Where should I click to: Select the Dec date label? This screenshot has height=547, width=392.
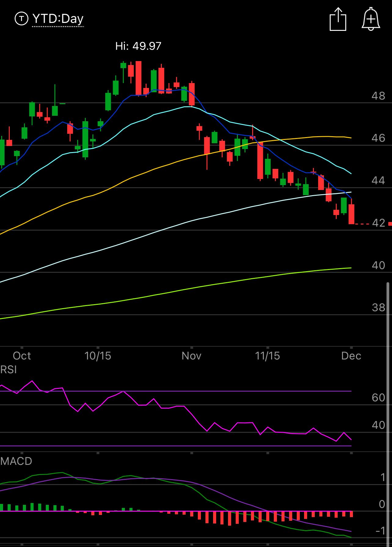tap(351, 356)
